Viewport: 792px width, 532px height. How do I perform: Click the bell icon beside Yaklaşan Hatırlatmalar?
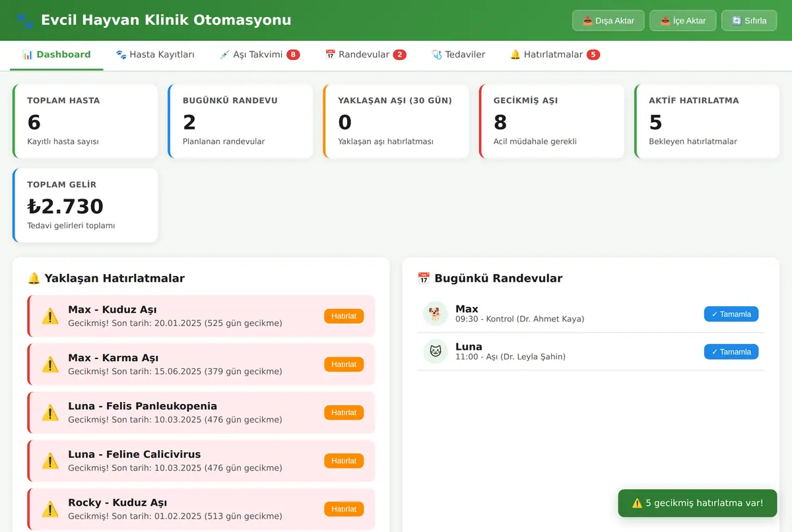tap(34, 279)
